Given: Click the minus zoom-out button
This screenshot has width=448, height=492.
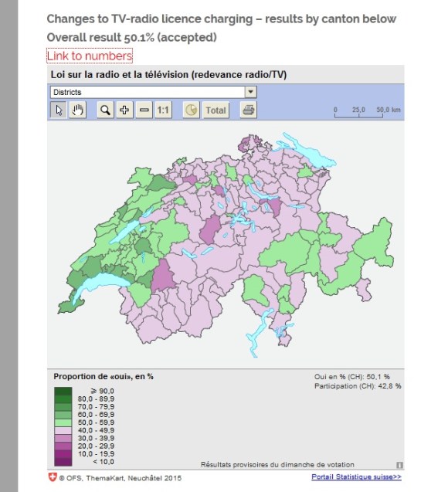Looking at the screenshot, I should click(144, 110).
